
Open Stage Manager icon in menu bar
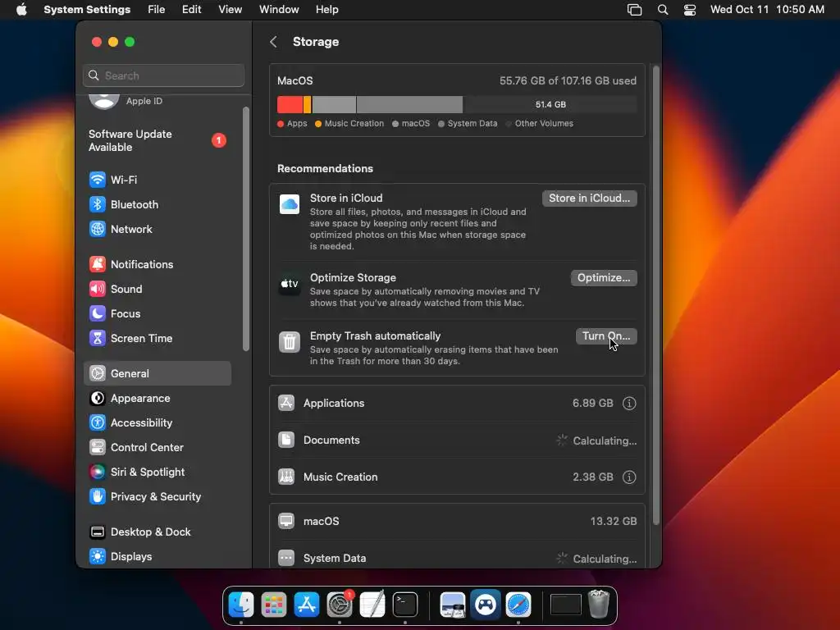[634, 10]
